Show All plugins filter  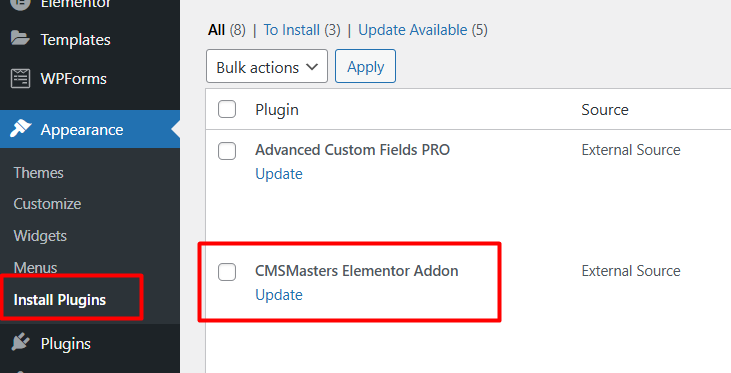(227, 30)
